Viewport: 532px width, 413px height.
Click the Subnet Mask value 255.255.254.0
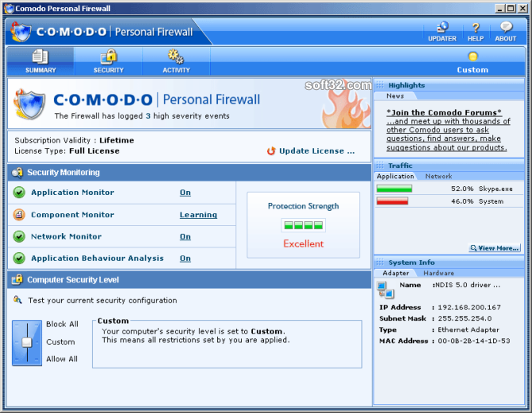[x=464, y=318]
